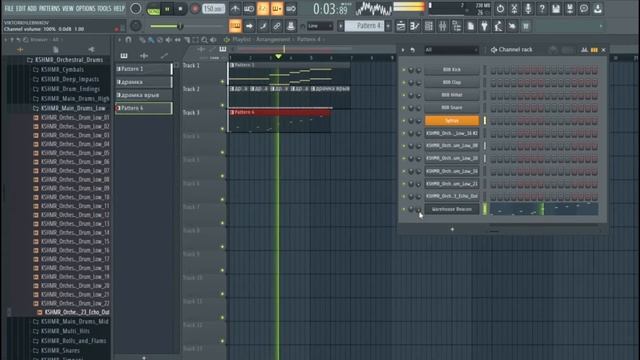Open the HELP menu
The height and width of the screenshot is (360, 640).
(119, 8)
